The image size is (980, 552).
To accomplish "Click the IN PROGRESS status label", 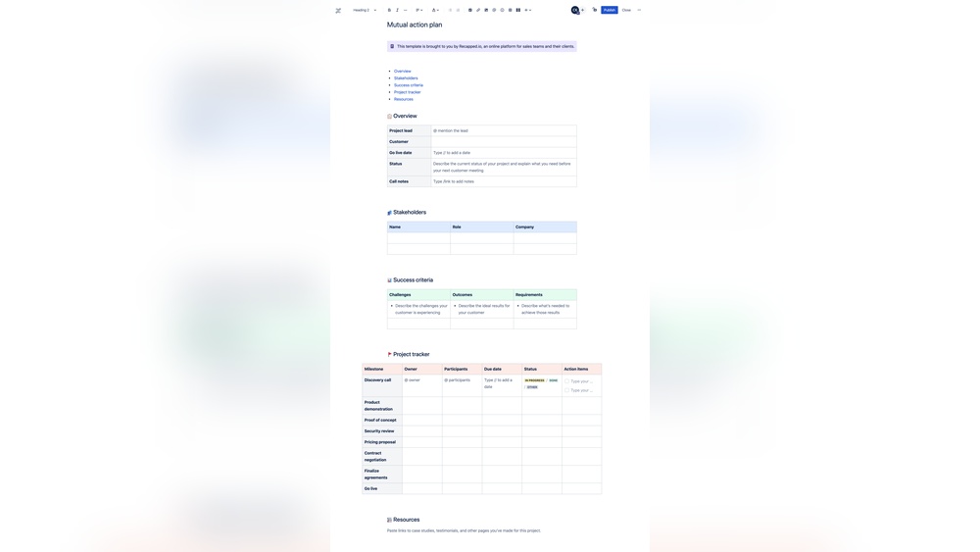I will [x=534, y=380].
